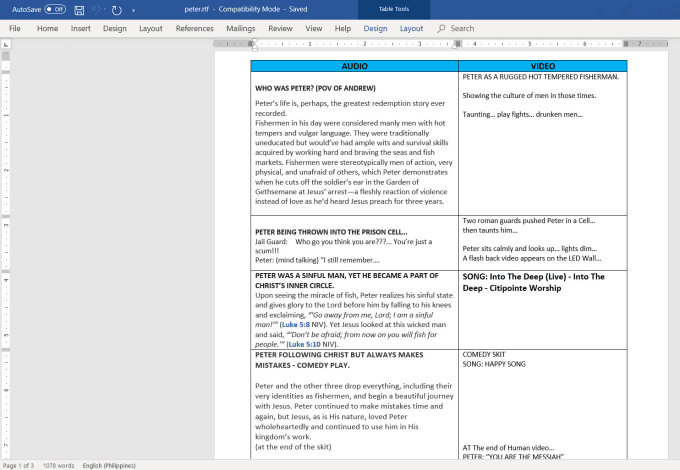Click the SONG: HAPPY SONG text
680x470 pixels.
pyautogui.click(x=494, y=364)
